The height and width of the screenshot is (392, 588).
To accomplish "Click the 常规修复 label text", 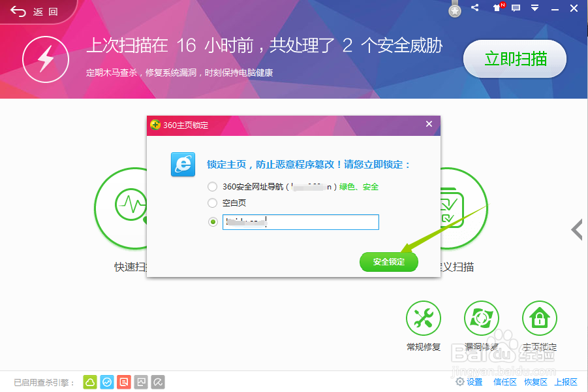I will pos(424,347).
